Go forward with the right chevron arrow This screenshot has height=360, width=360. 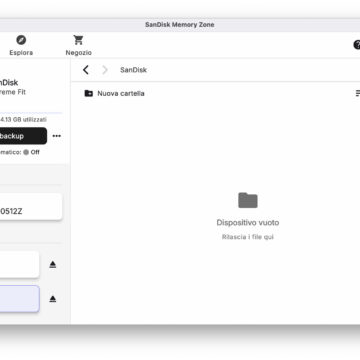[105, 70]
